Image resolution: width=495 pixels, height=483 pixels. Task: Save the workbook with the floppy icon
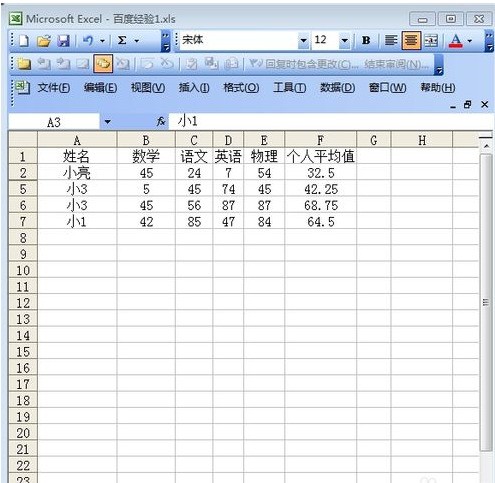(x=63, y=41)
